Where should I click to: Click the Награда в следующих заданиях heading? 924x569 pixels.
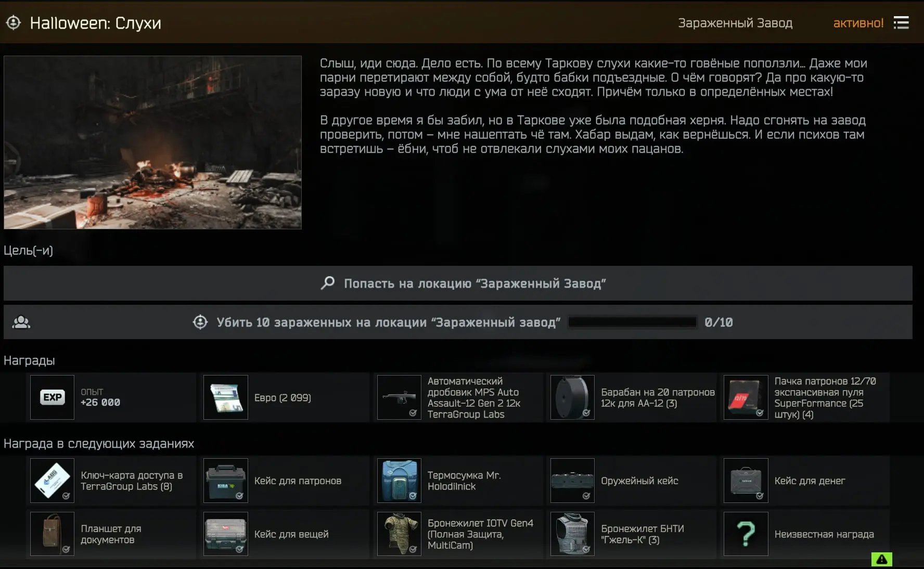coord(99,444)
